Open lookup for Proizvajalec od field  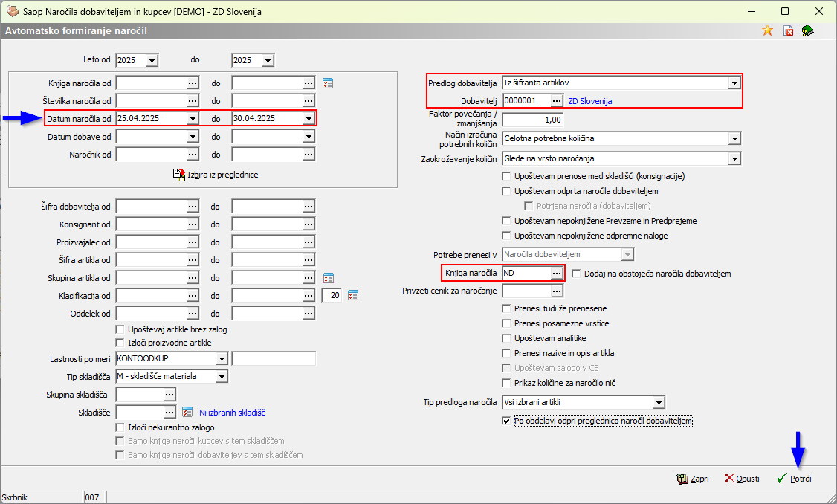[193, 242]
